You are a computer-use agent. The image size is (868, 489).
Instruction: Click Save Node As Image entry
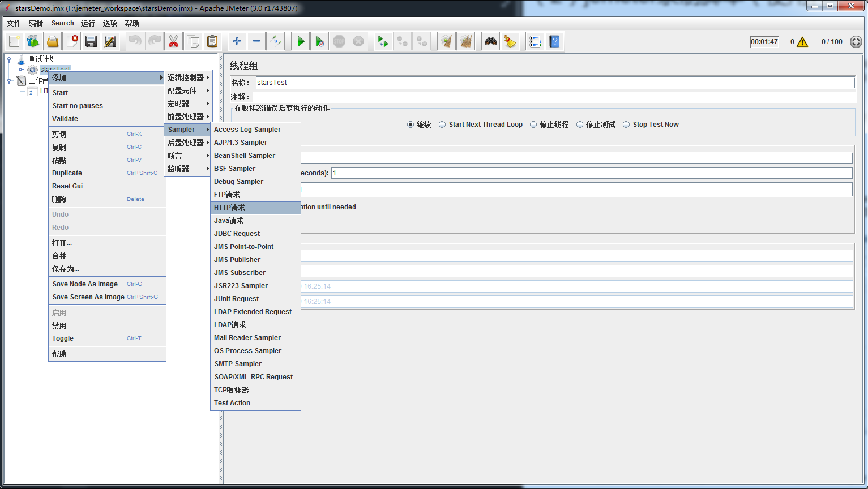click(x=107, y=284)
